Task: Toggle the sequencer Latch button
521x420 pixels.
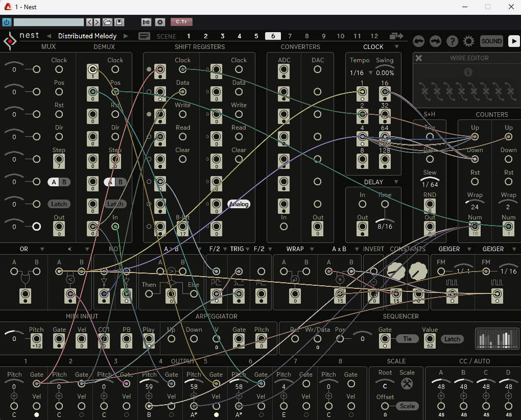Action: point(452,339)
